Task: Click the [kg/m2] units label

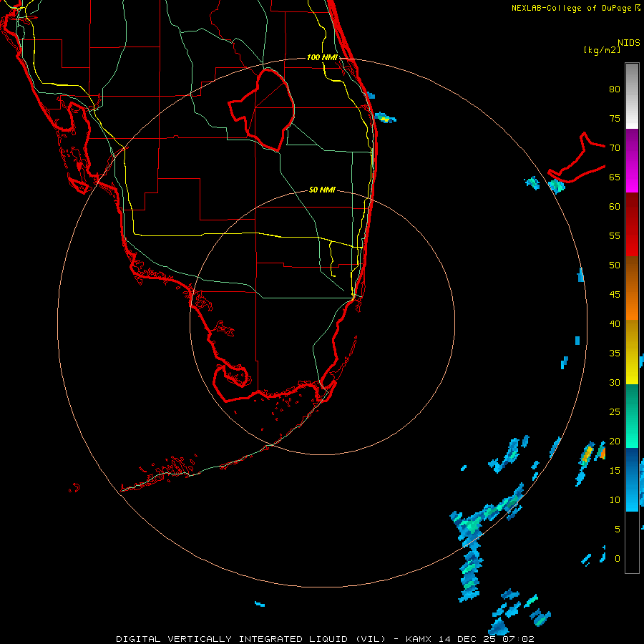Action: tap(602, 50)
